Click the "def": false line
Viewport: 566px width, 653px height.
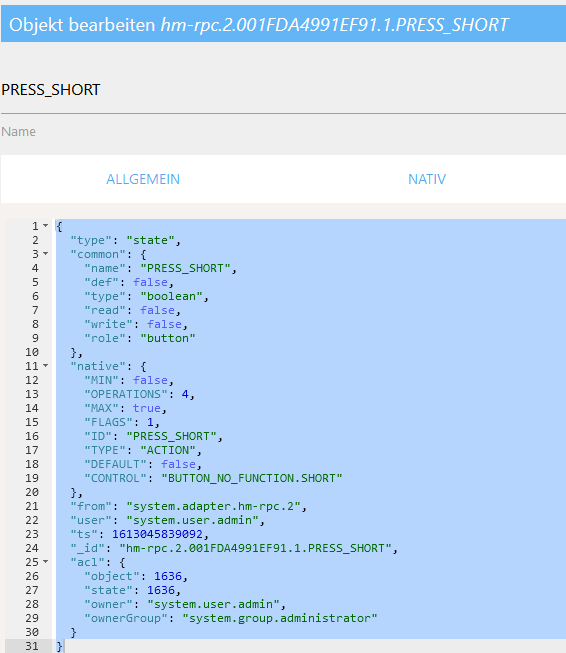point(129,282)
